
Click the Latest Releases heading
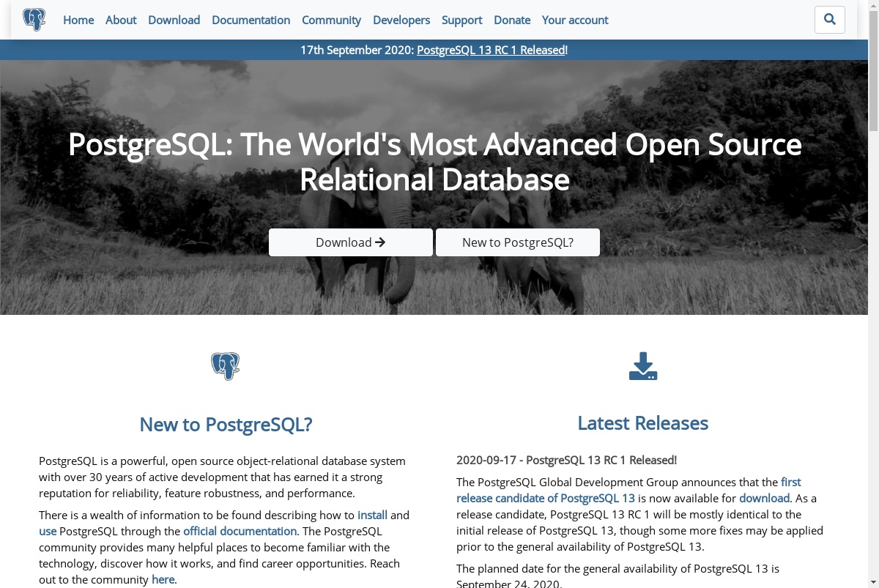tap(643, 423)
